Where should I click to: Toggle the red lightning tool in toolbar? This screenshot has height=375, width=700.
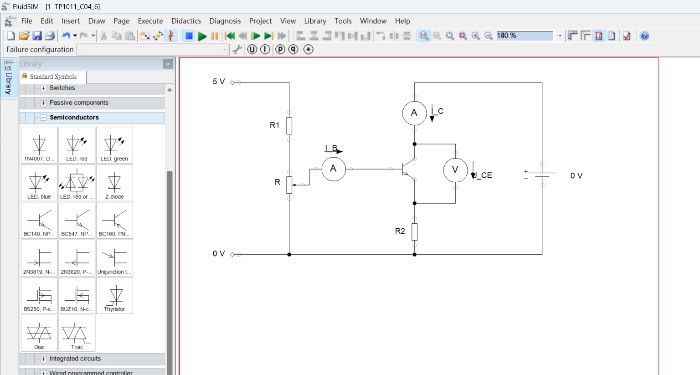171,36
